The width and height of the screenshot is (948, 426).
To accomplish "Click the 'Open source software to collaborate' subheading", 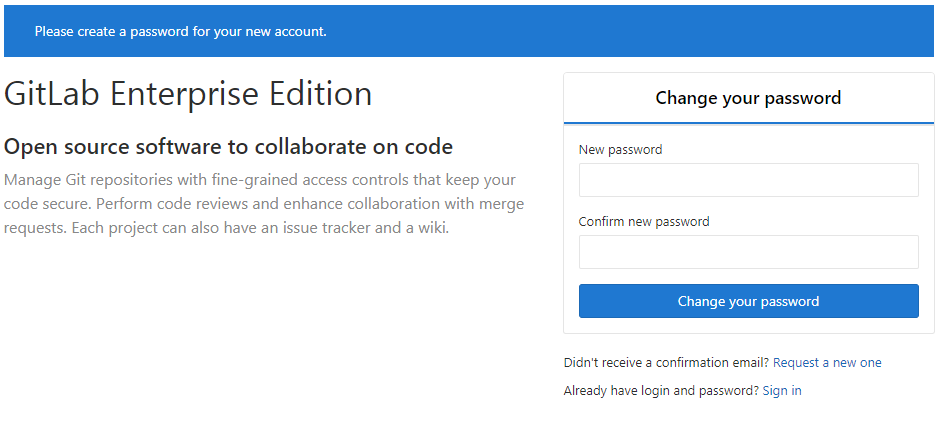I will pos(228,147).
